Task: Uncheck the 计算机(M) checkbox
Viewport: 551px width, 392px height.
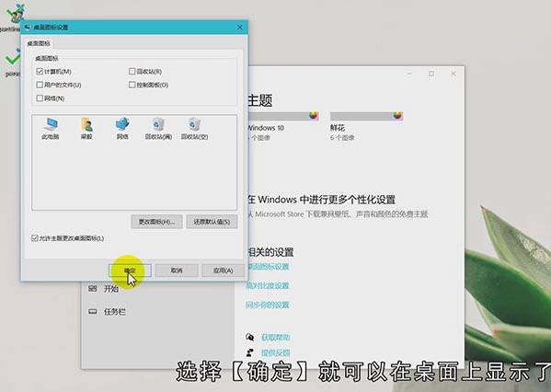Action: (40, 72)
